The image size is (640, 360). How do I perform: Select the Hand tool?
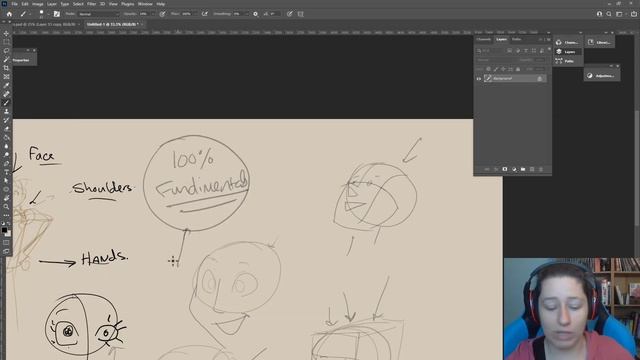(6, 198)
